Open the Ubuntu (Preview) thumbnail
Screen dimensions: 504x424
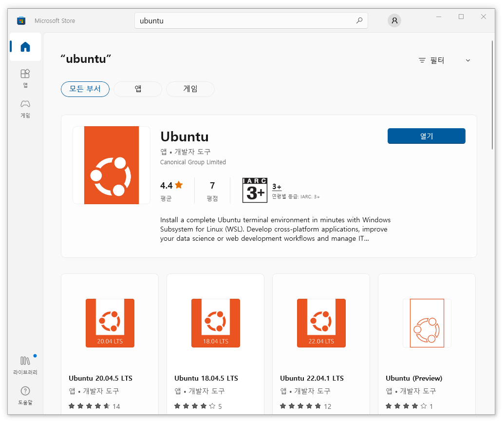point(427,323)
